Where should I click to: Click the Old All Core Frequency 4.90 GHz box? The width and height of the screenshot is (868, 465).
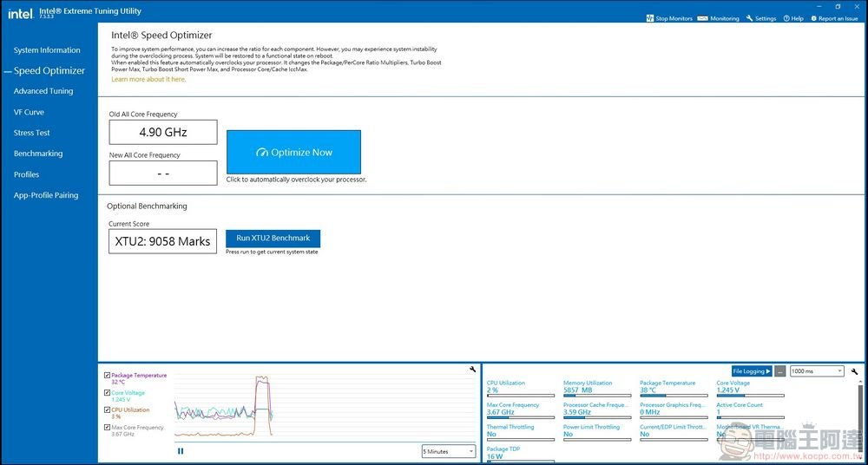(x=163, y=133)
